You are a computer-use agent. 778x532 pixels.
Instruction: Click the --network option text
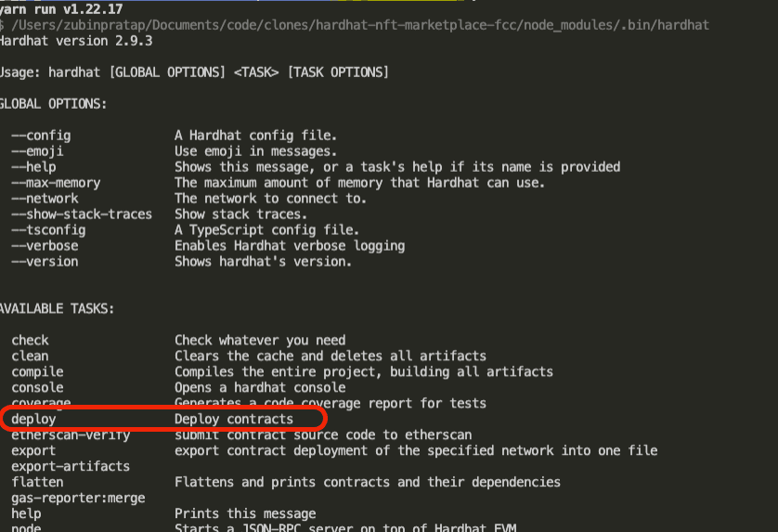45,199
